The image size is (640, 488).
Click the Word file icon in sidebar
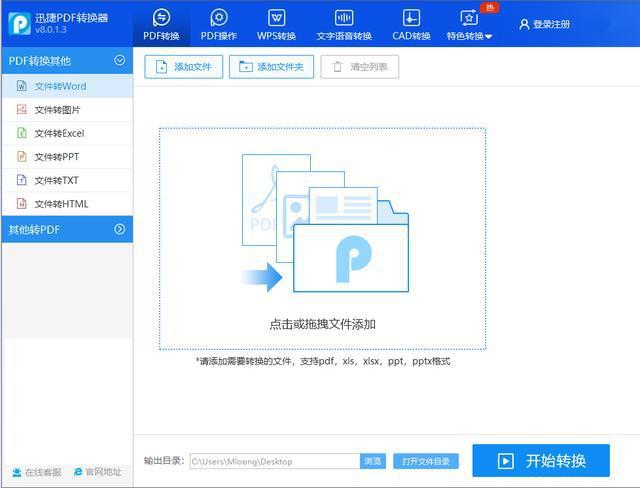[x=22, y=86]
